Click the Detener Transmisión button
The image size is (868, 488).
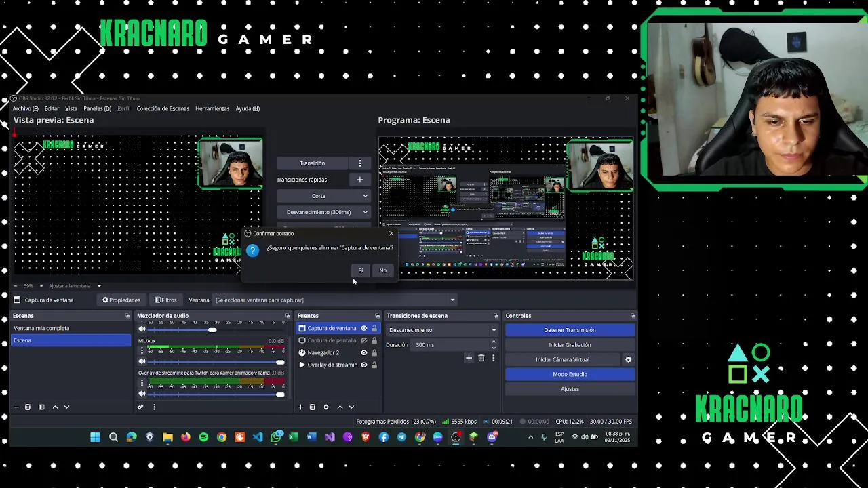point(570,330)
